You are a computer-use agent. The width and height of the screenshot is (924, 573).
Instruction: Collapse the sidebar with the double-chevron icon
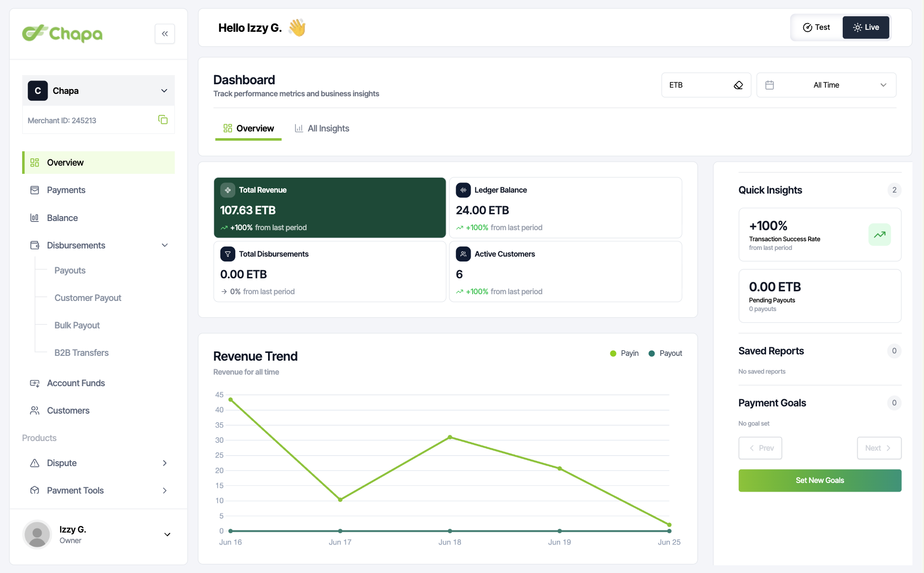coord(165,34)
